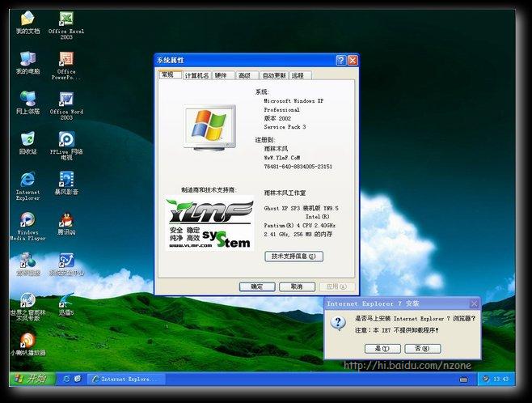Open the 我的文档 desktop icon
Viewport: 532px width, 403px height.
[x=27, y=23]
